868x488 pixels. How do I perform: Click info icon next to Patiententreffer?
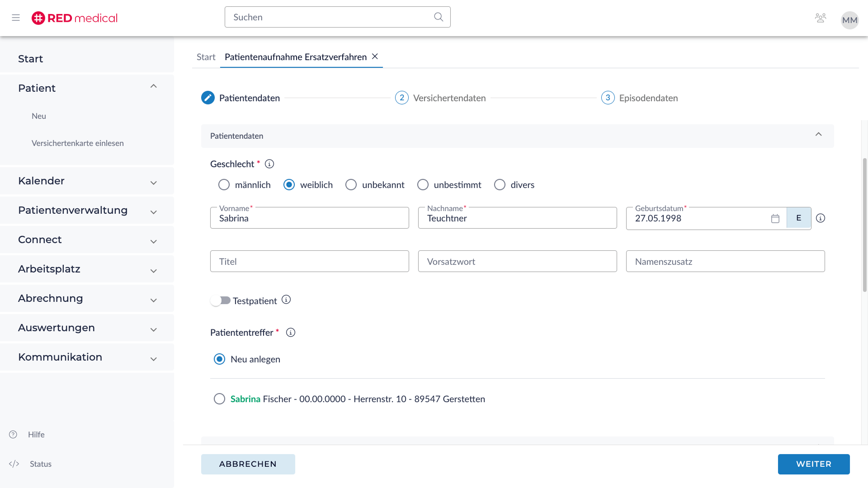(x=291, y=333)
